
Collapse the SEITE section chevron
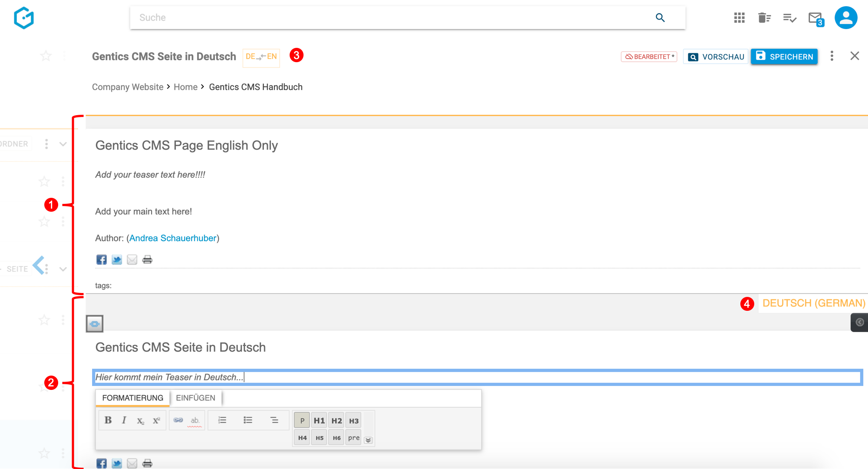(63, 269)
